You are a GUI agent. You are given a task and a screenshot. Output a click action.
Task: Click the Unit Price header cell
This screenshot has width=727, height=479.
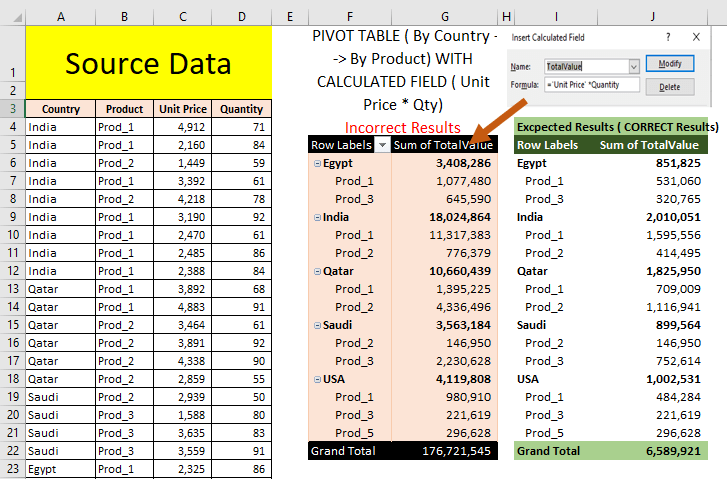pyautogui.click(x=183, y=109)
